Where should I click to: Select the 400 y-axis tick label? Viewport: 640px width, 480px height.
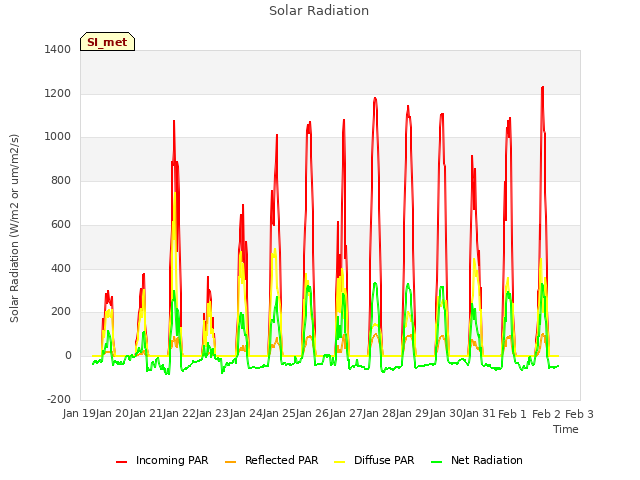coord(61,268)
